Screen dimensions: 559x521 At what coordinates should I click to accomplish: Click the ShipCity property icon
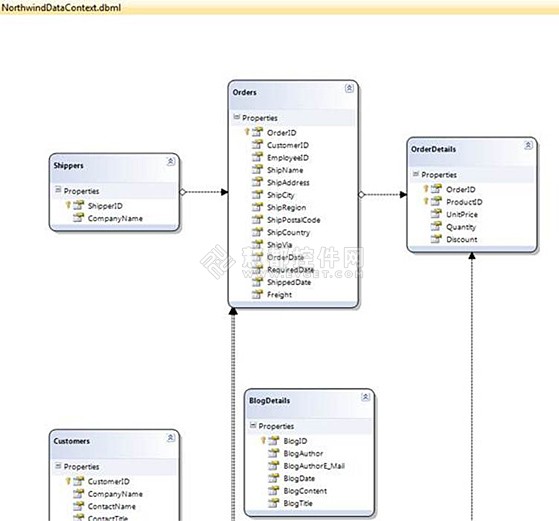(x=257, y=195)
